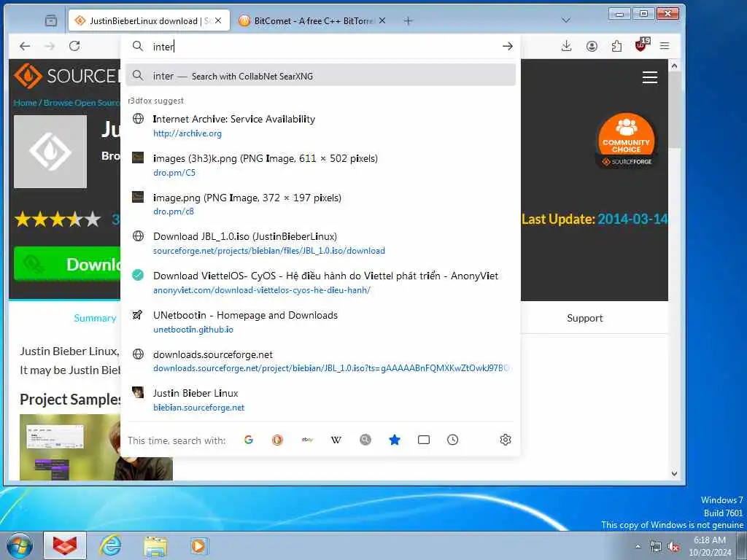Follow the Home breadcrumb link
Screen dimensions: 747x560
(25, 103)
